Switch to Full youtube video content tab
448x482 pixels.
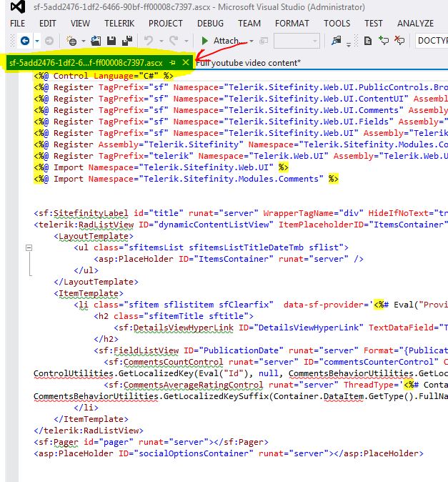(248, 63)
